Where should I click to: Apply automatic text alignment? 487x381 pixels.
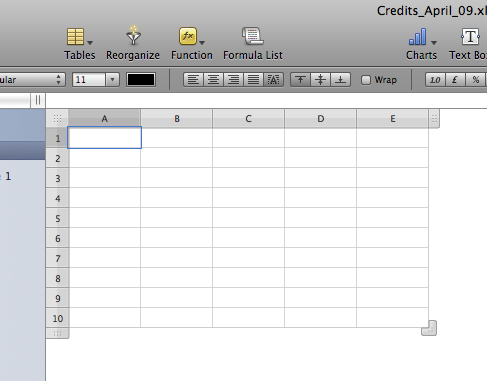tap(273, 80)
